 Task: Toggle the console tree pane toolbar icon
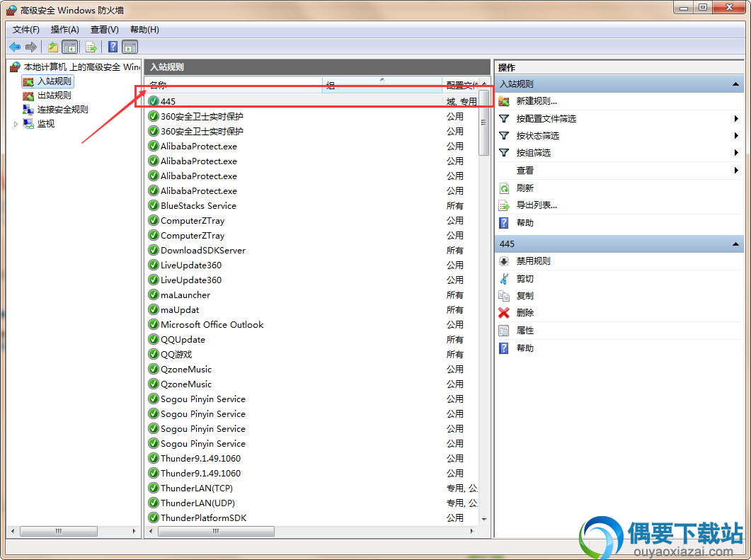[70, 47]
